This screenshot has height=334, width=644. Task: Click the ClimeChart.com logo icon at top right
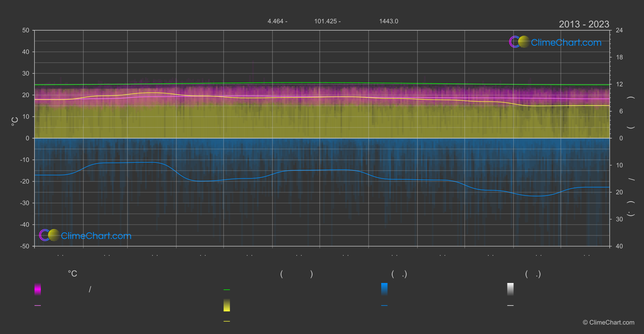pyautogui.click(x=519, y=42)
